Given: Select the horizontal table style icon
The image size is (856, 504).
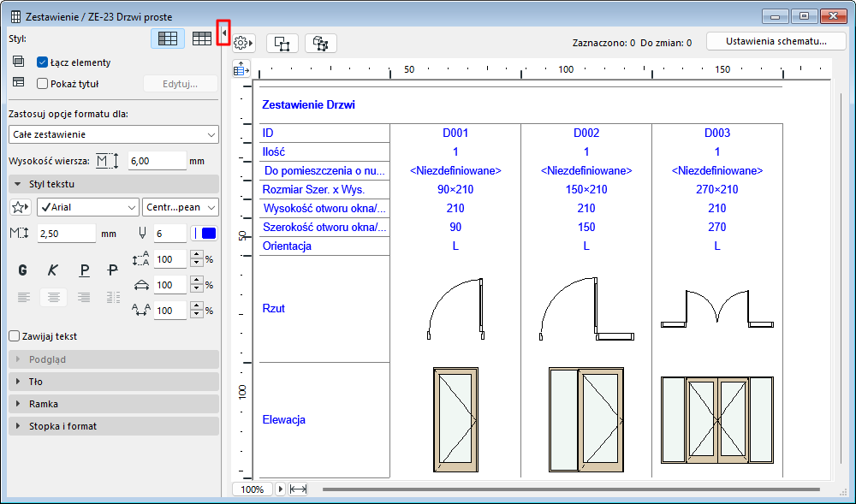Looking at the screenshot, I should 168,39.
